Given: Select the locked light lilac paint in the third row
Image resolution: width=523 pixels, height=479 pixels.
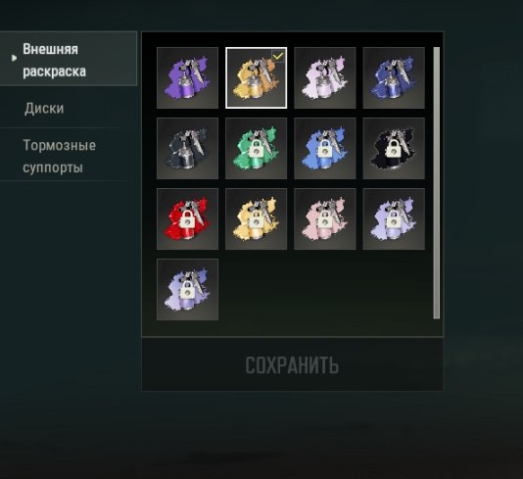Looking at the screenshot, I should [394, 219].
